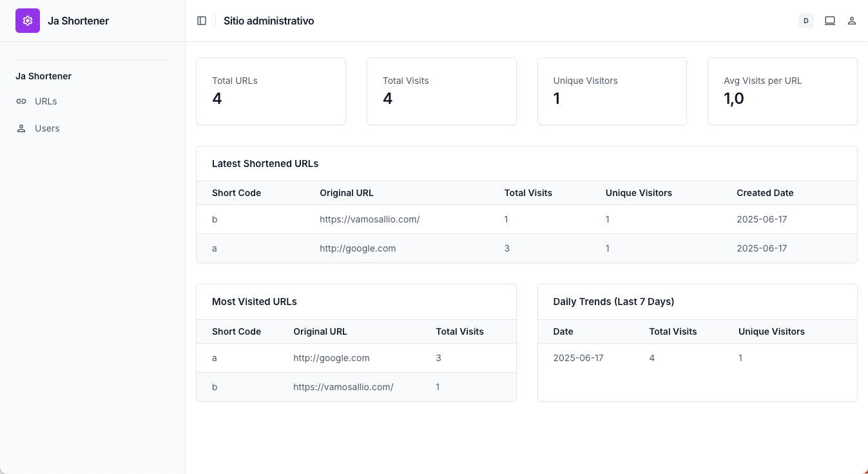Click the person icon beside Users
The image size is (868, 474).
pos(21,128)
